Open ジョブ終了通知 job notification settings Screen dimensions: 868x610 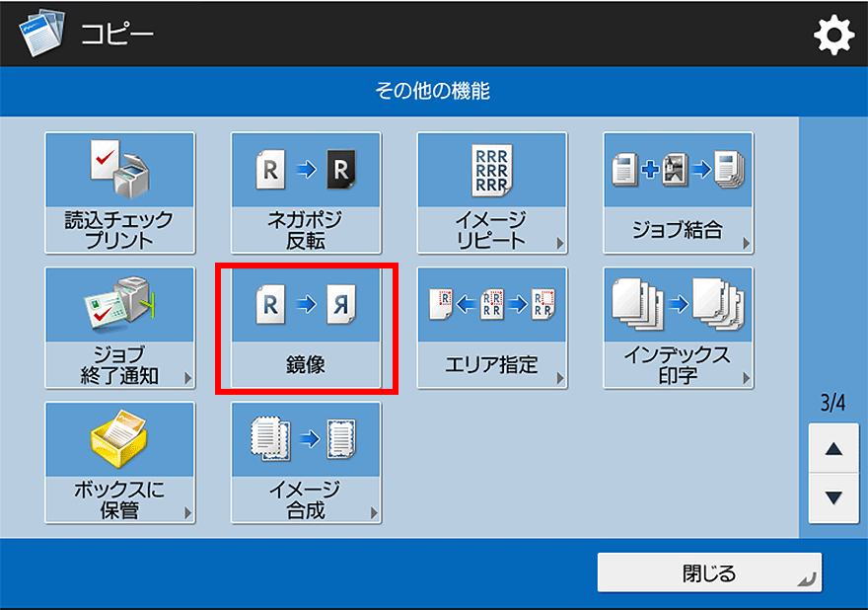119,328
